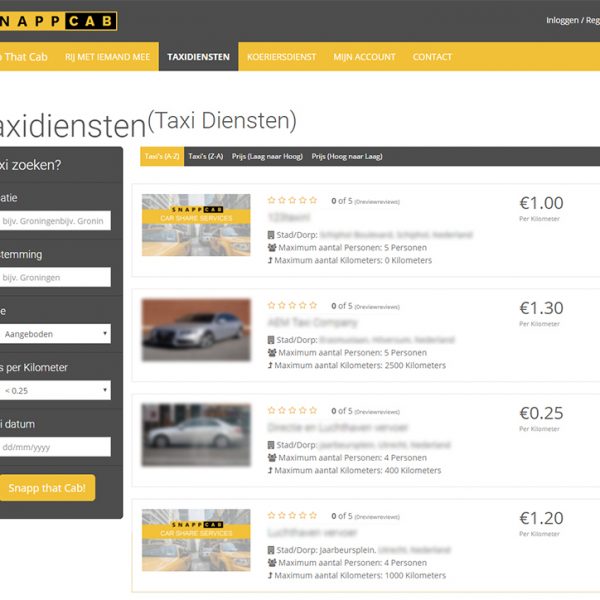
Task: Click the people icon in the €1.00 listing
Action: (272, 248)
